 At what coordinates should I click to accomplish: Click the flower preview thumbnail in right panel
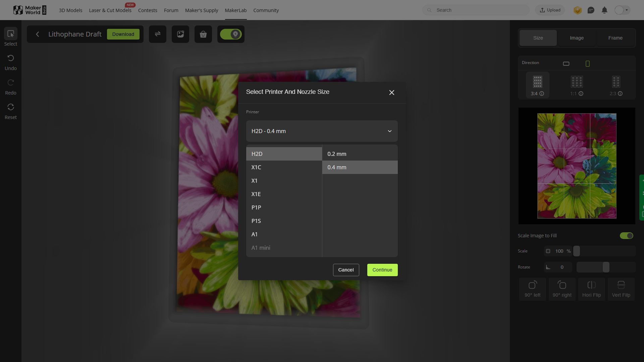tap(577, 166)
